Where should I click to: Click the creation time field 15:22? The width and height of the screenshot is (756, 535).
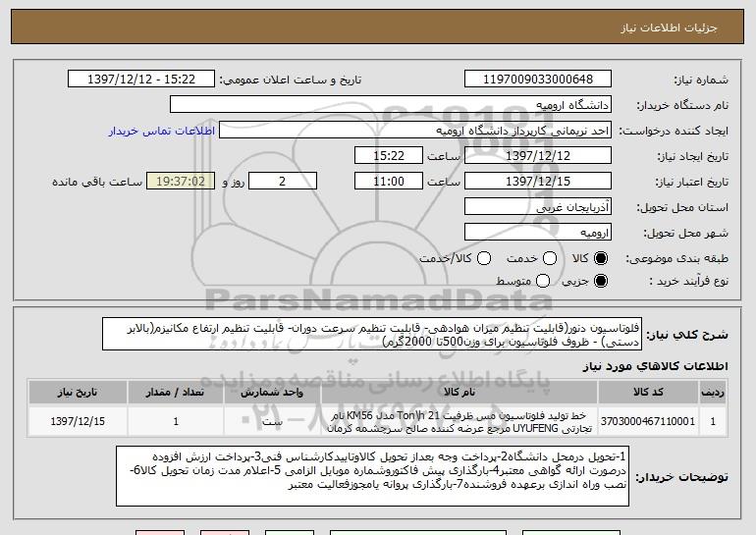(389, 156)
